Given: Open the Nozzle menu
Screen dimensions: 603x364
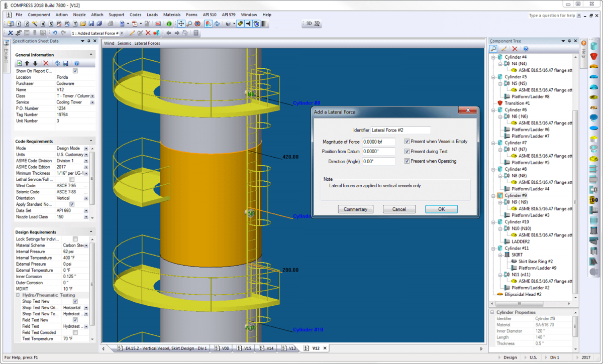Looking at the screenshot, I should (79, 15).
